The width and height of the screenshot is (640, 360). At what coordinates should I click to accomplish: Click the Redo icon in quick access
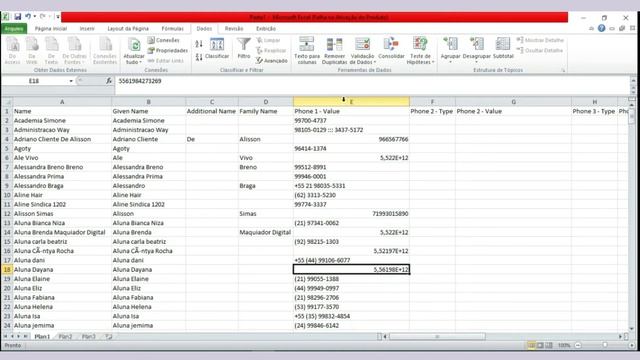click(42, 17)
